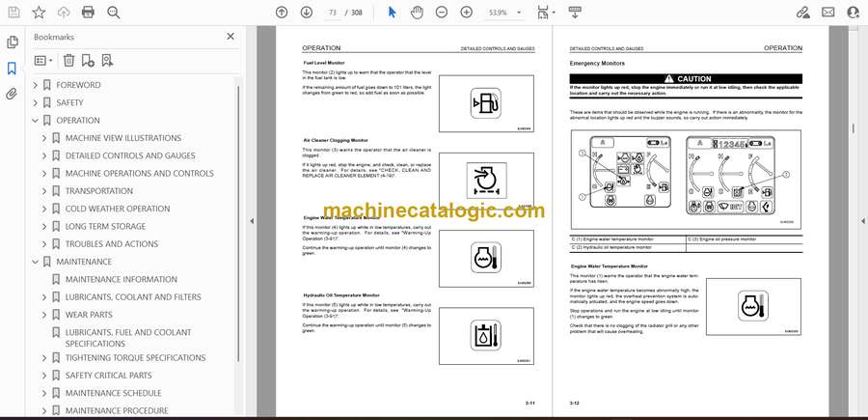Viewport: 868px width, 420px height.
Task: Add document to favorites with star icon
Action: tap(39, 13)
